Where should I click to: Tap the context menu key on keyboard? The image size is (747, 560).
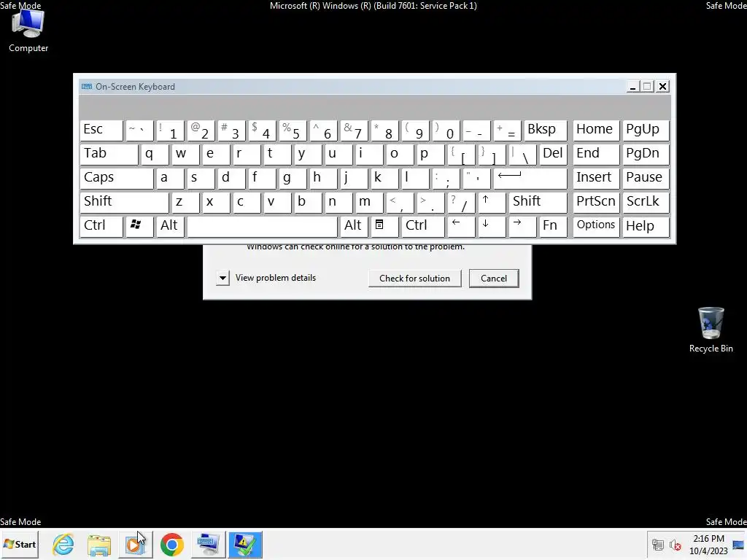(x=384, y=226)
